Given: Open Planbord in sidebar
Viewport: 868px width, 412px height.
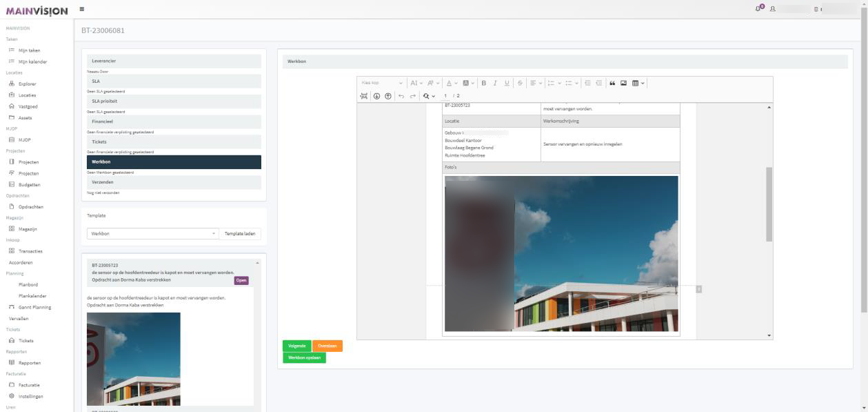Looking at the screenshot, I should coord(28,284).
